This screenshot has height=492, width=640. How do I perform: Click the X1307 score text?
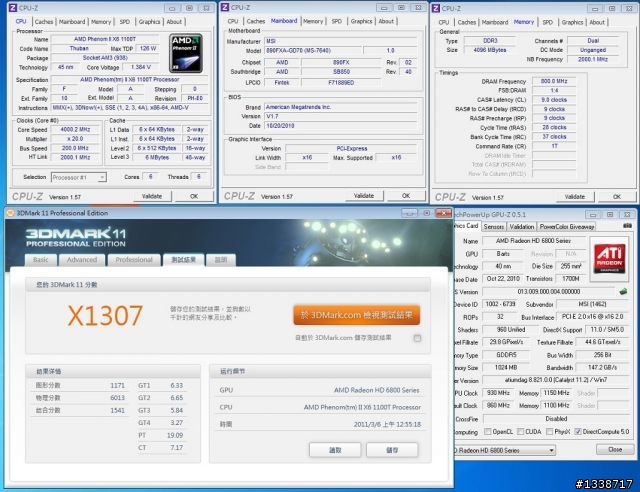(x=105, y=316)
